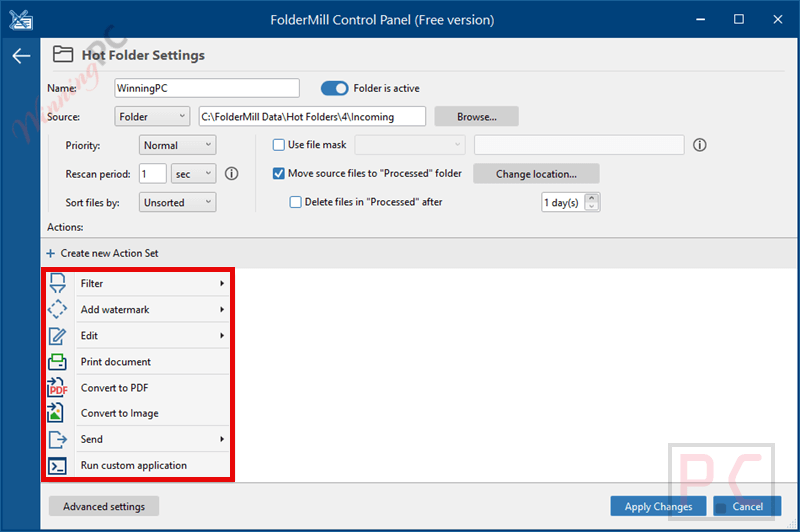Toggle the Folder is active switch

tap(334, 88)
